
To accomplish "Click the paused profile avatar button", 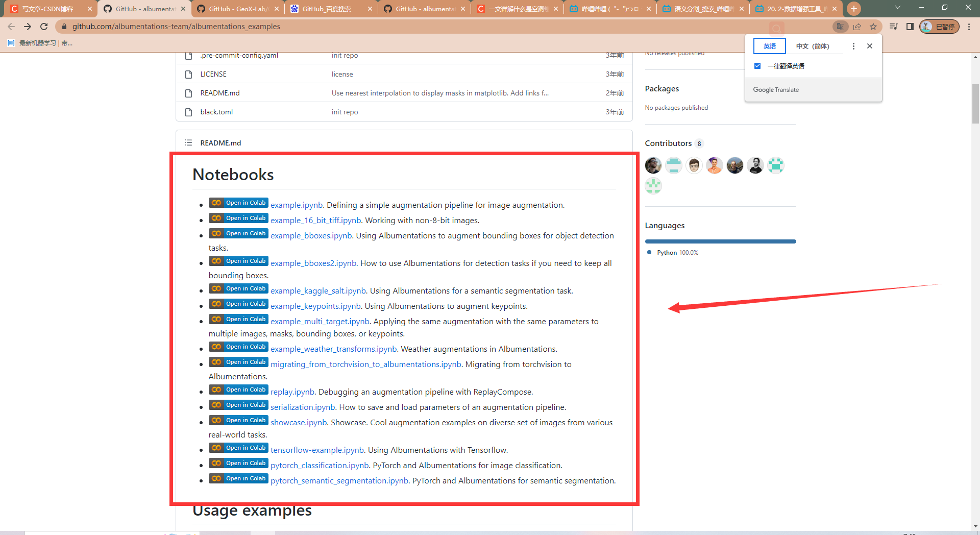I will pos(939,27).
